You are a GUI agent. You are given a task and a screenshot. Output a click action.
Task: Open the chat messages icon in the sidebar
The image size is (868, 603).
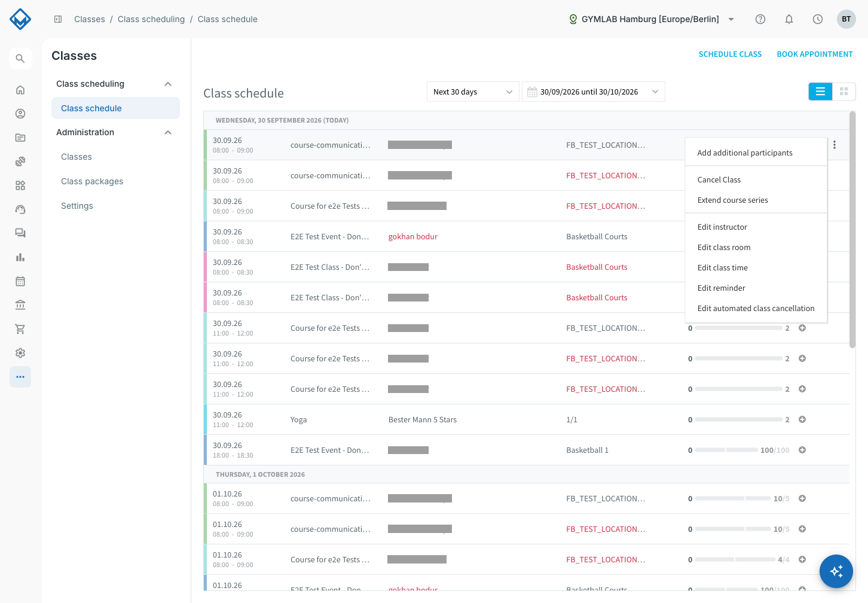click(20, 233)
